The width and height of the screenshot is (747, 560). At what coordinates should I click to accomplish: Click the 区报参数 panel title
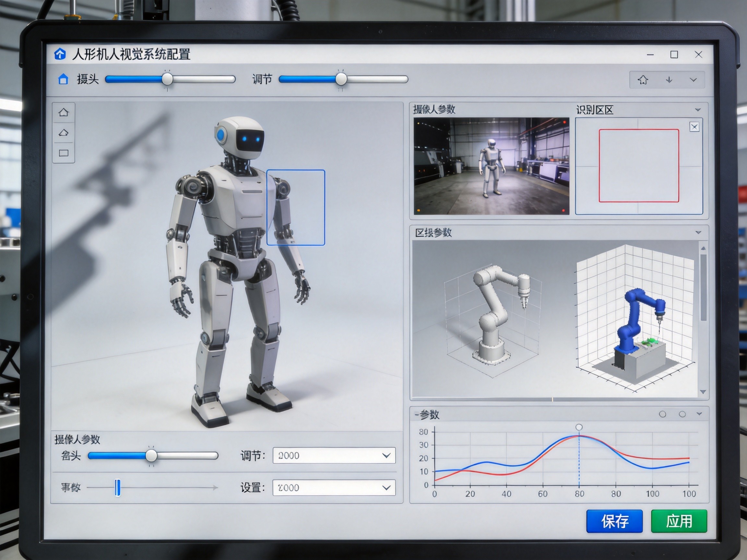tap(433, 233)
